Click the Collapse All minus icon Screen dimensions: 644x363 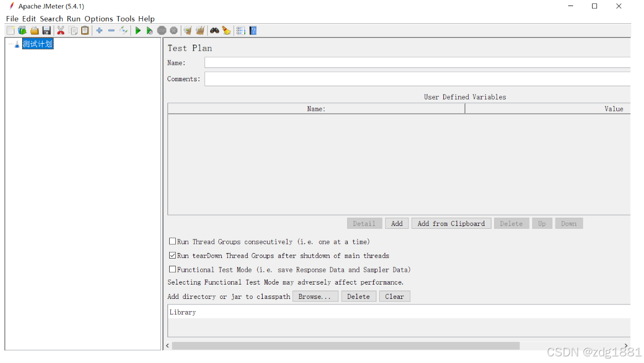click(x=111, y=30)
